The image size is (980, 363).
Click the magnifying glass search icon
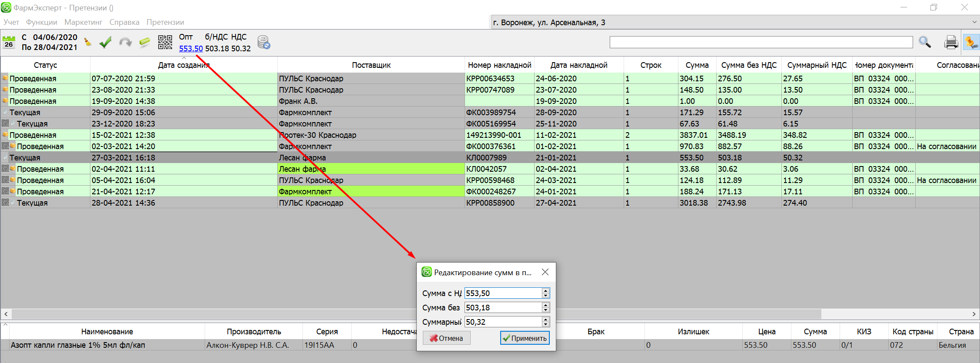point(925,42)
